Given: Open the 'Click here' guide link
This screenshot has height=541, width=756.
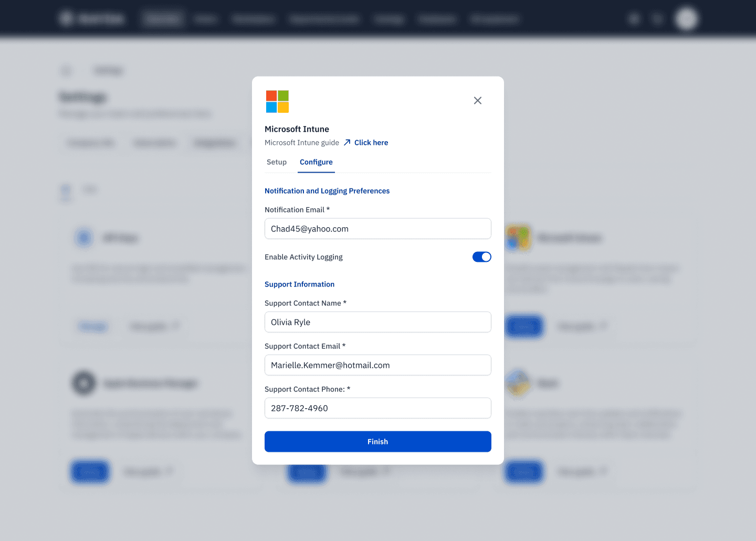Looking at the screenshot, I should [x=371, y=143].
